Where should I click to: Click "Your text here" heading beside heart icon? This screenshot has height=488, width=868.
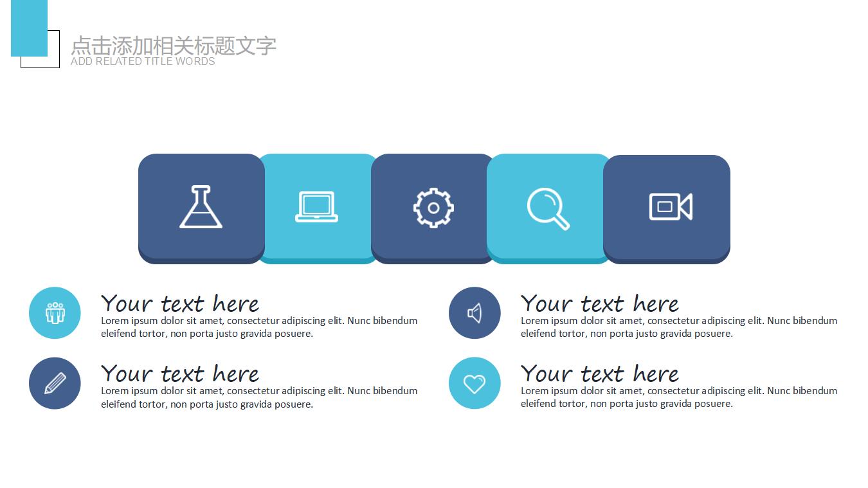pyautogui.click(x=600, y=373)
